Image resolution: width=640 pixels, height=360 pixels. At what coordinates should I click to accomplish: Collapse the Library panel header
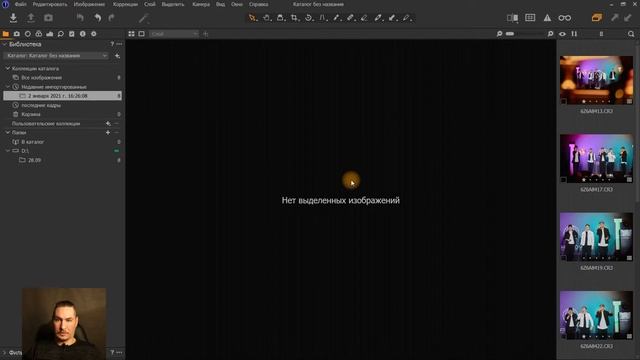[x=4, y=44]
